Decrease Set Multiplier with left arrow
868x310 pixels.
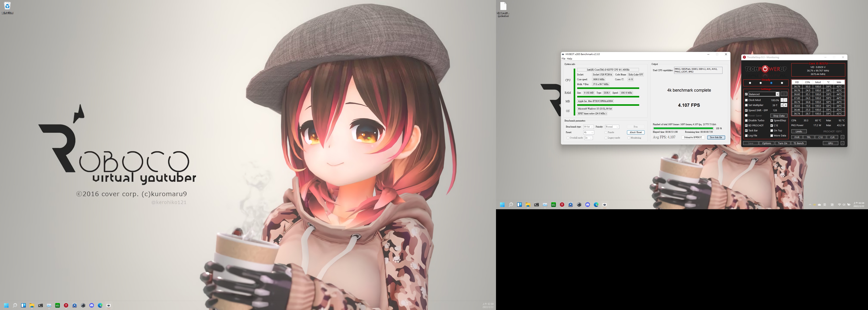coord(782,105)
